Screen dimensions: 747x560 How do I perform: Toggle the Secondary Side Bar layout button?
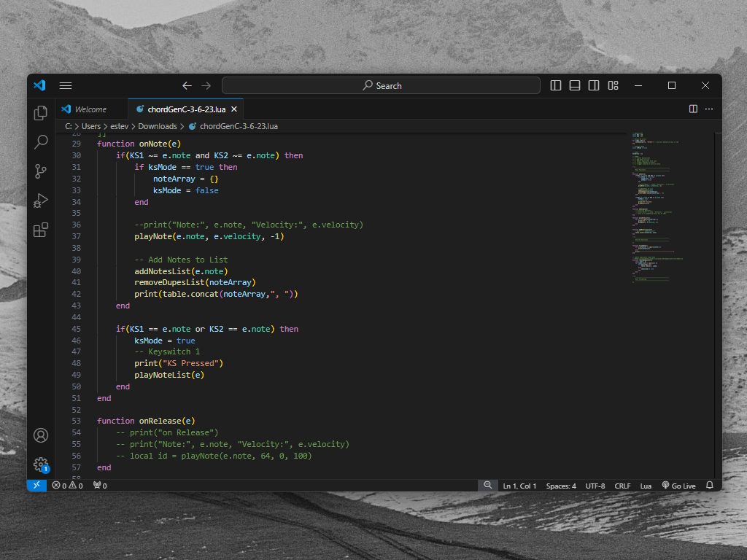point(594,85)
